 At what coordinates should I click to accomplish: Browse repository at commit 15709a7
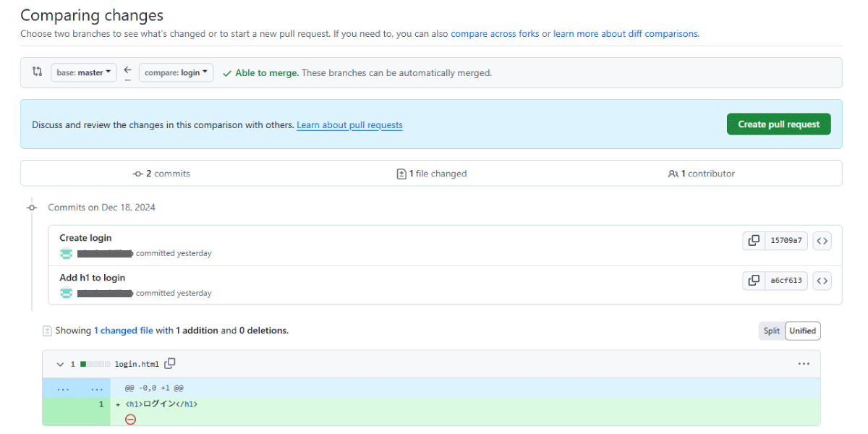pos(822,241)
